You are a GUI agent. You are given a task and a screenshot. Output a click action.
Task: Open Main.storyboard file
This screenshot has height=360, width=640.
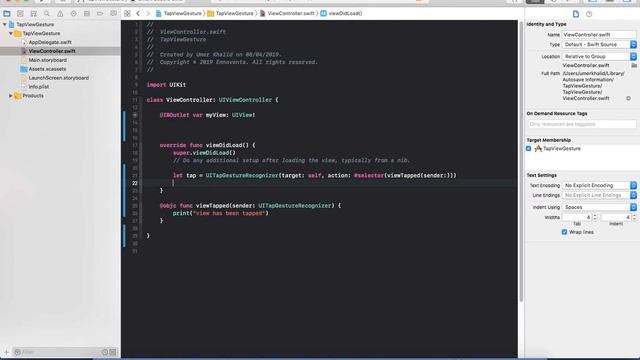click(x=47, y=60)
